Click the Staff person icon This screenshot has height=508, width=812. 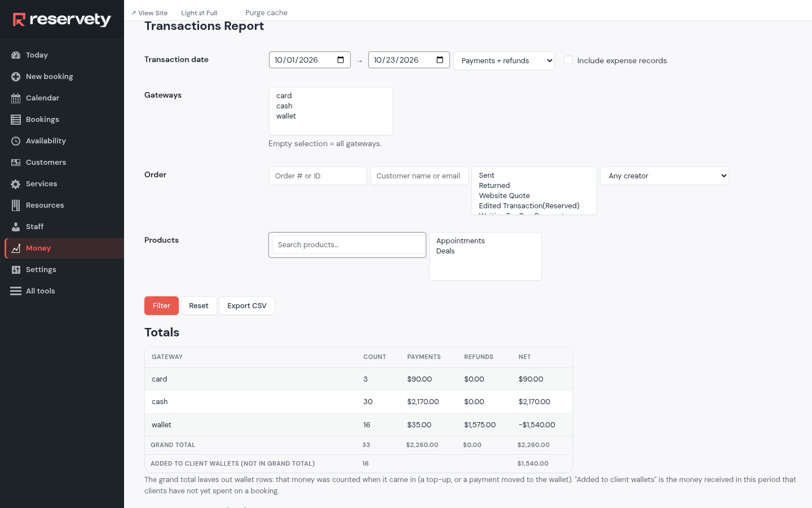(x=16, y=227)
